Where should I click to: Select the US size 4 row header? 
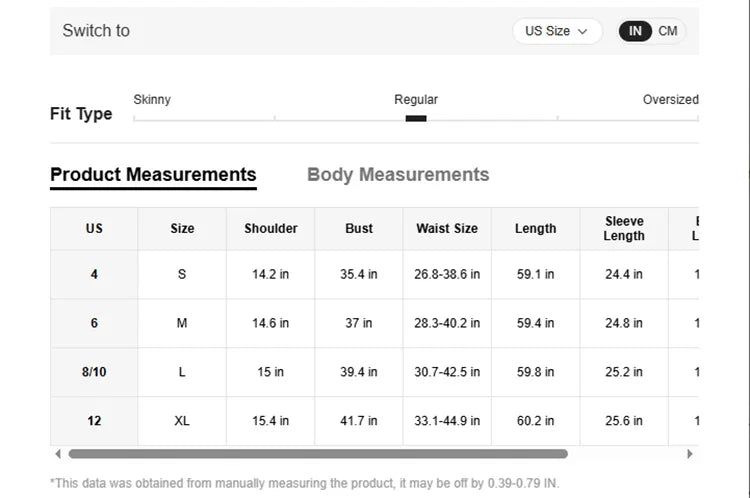(94, 274)
